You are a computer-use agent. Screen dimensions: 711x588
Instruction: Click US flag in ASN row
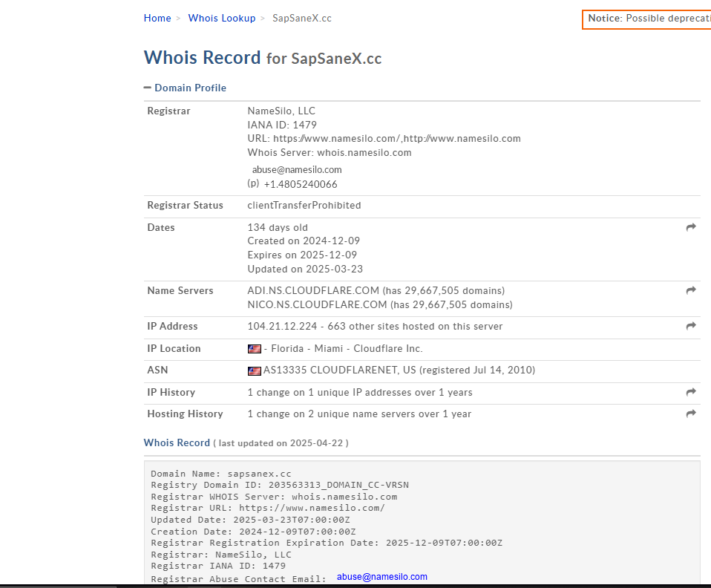tap(255, 370)
